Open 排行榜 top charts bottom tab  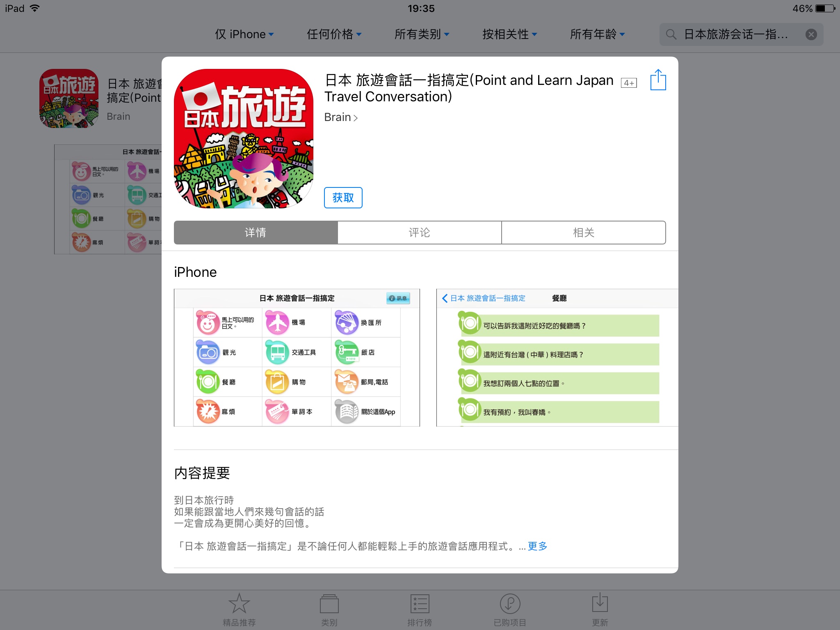(419, 609)
